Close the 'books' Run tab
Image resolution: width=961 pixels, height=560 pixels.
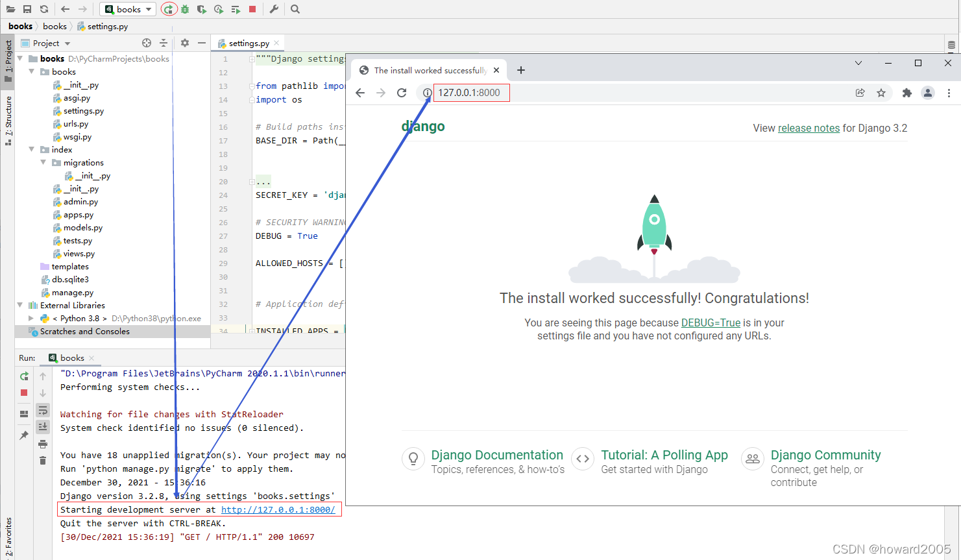[x=91, y=358]
